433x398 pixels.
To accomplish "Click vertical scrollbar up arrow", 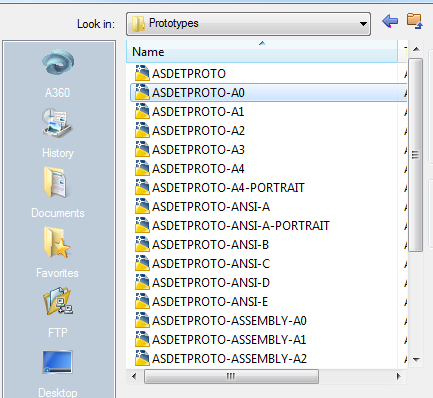I will click(416, 49).
